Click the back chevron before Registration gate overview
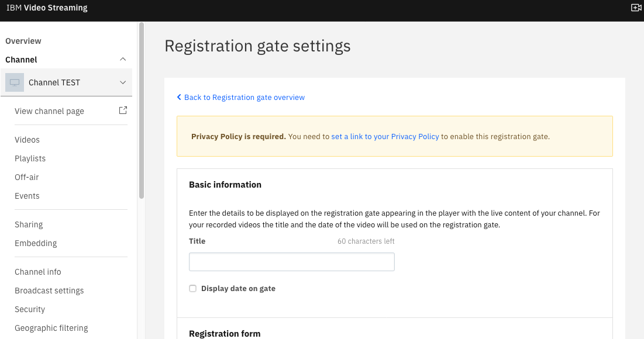Screen dimensions: 644x339 (x=179, y=97)
